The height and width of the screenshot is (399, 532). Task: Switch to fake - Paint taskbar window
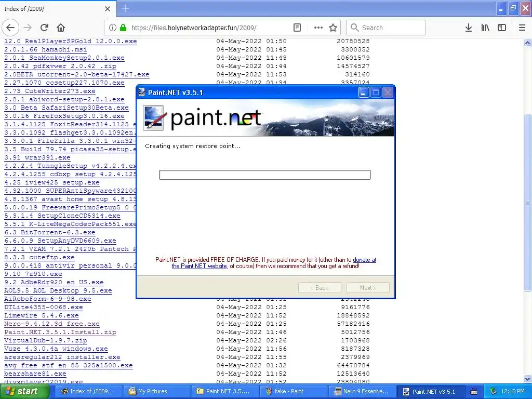(294, 392)
